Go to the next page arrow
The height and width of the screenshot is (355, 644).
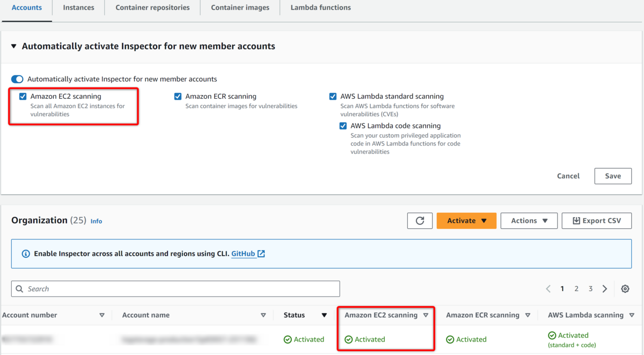[605, 289]
